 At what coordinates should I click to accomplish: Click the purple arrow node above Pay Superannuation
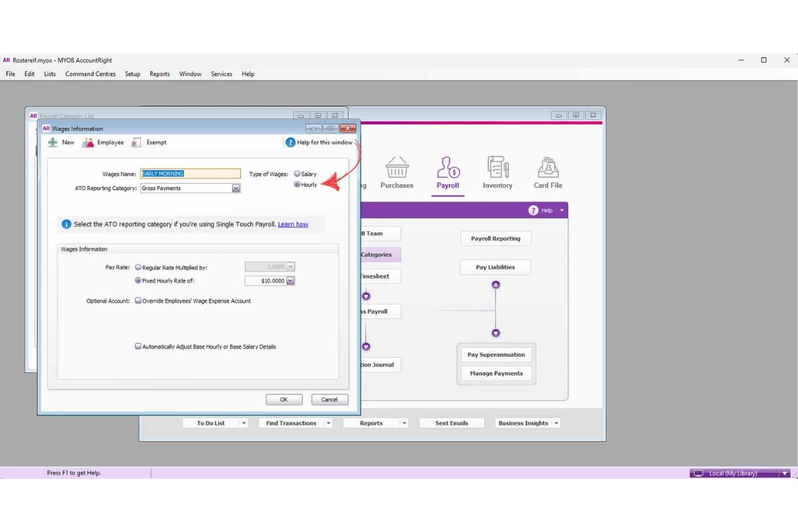pos(495,333)
